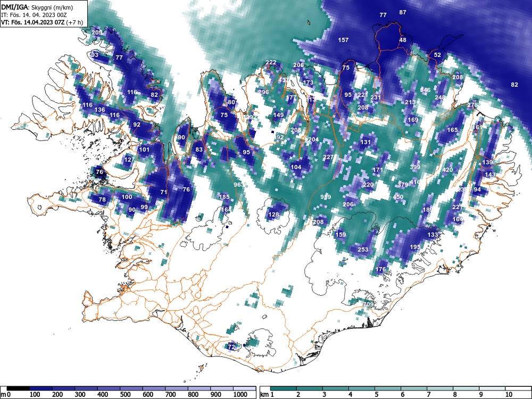
Task: Click the legend label '10' on km scale
Action: [x=508, y=395]
